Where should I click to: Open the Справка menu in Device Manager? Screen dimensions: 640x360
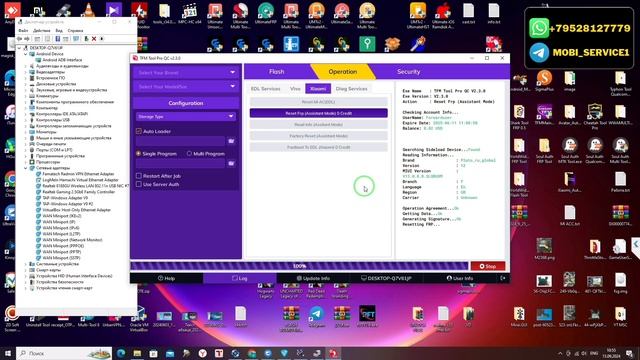75,31
